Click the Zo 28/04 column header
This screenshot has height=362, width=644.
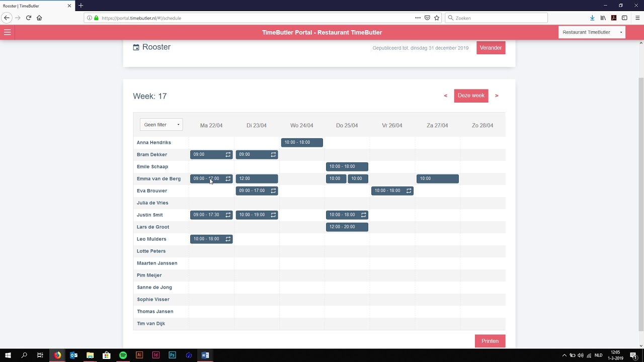482,125
